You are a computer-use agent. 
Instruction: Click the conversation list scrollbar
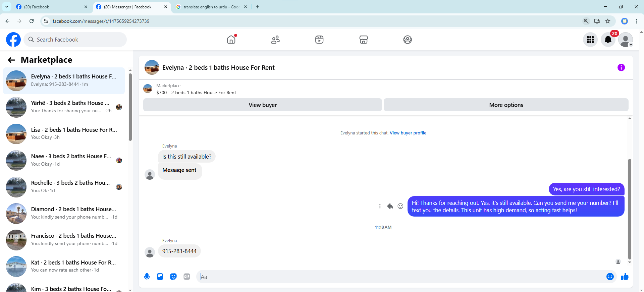[x=130, y=107]
